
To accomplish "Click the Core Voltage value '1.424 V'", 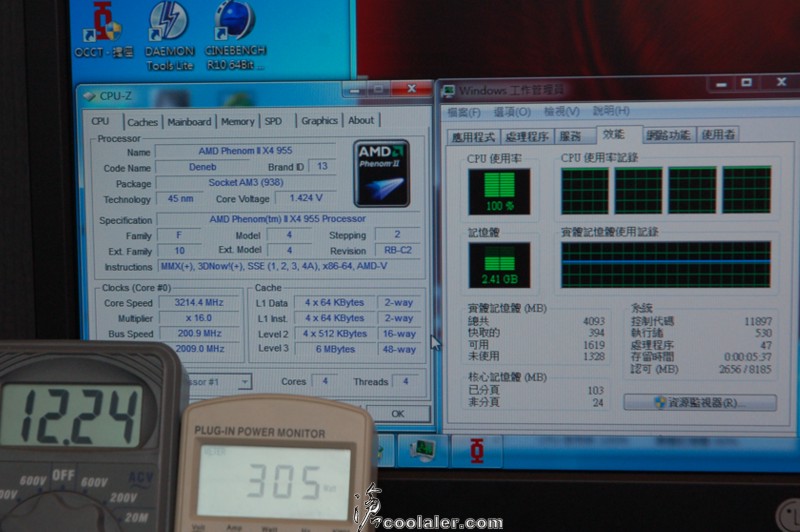I will (x=306, y=198).
